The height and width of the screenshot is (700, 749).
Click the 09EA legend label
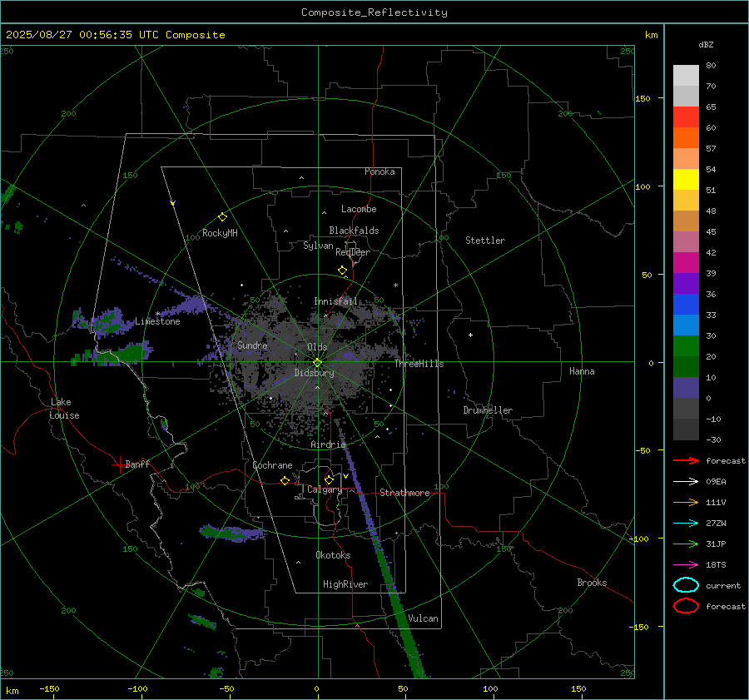pos(716,482)
